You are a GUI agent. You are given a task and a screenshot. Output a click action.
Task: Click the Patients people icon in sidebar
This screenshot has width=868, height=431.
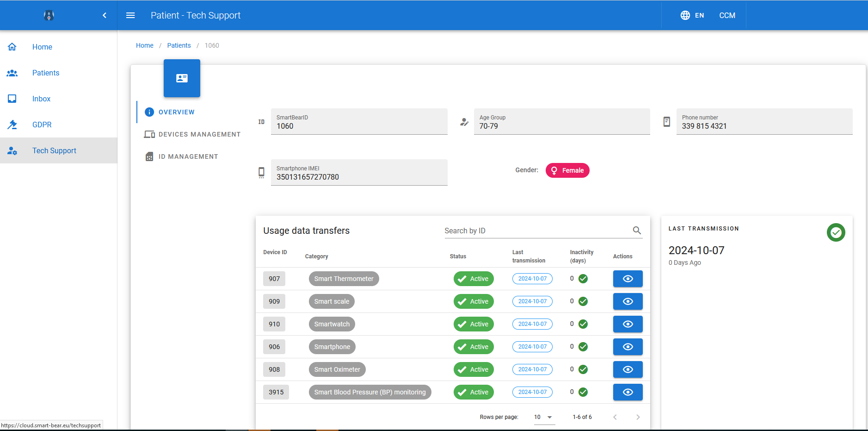click(12, 73)
